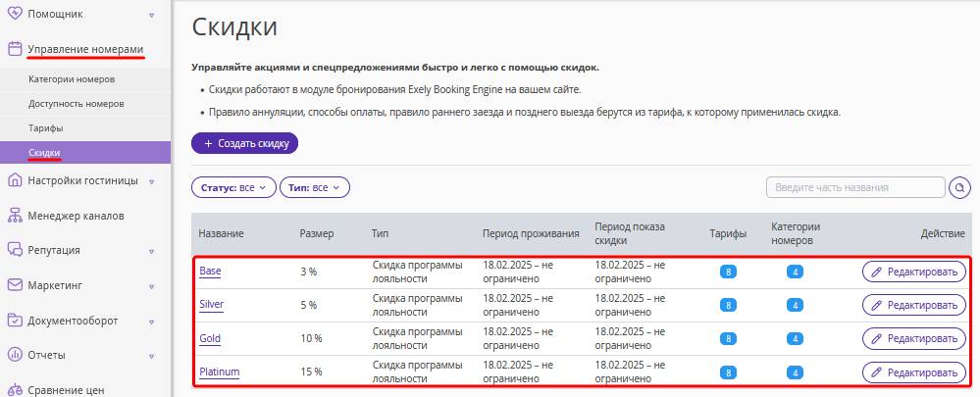Viewport: 980px width, 397px height.
Task: Click the Период проживания column header
Action: [531, 233]
